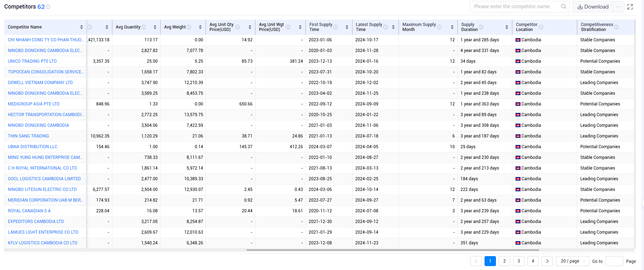644x270 pixels.
Task: Sort by First Supply Time column
Action: pos(347,27)
